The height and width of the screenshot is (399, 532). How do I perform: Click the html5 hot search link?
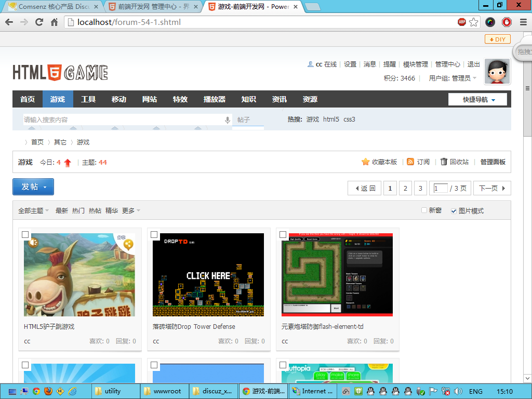(x=331, y=119)
